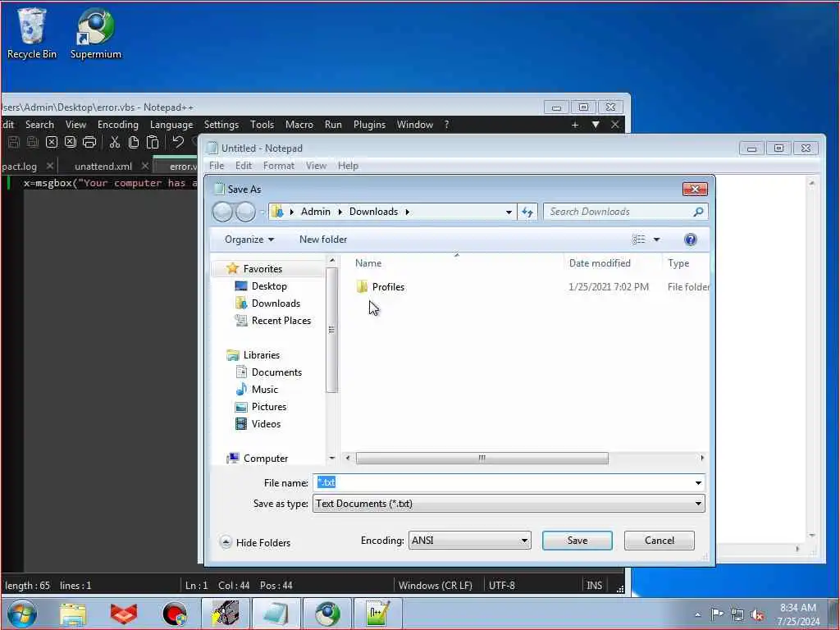Click the Cut scissors icon in Notepad++
This screenshot has height=630, width=840.
pos(115,142)
